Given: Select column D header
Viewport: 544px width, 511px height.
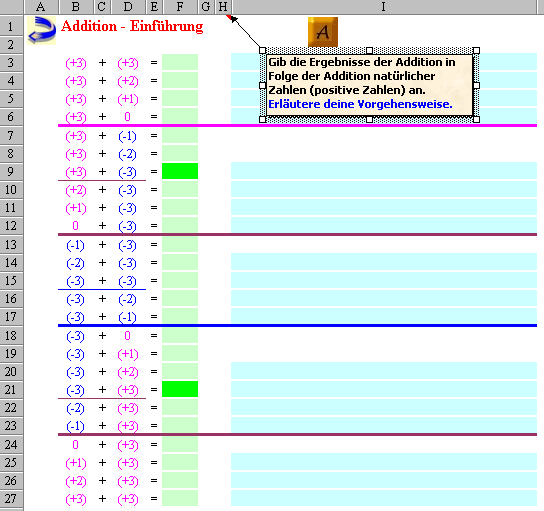Looking at the screenshot, I should pos(128,7).
